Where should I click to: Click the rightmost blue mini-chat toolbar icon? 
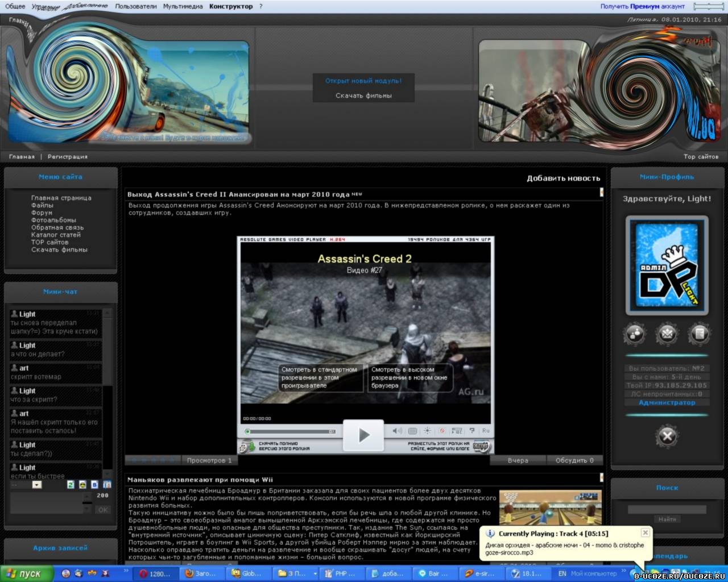point(107,485)
